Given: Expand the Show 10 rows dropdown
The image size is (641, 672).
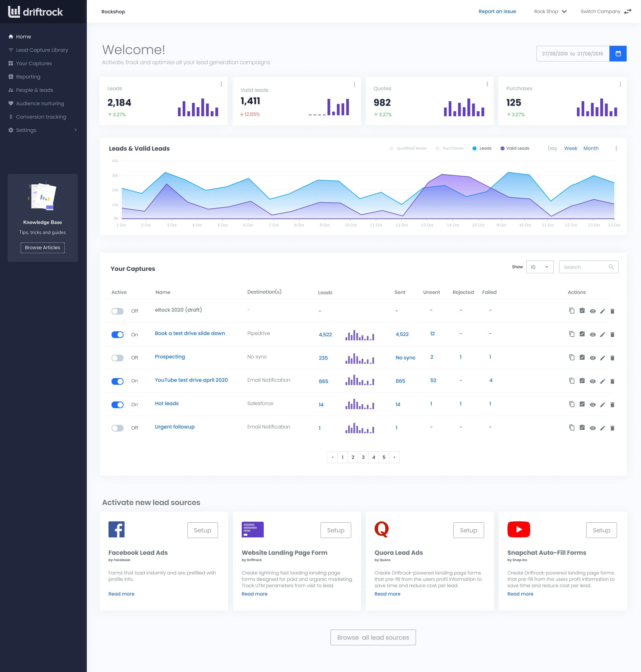Looking at the screenshot, I should point(540,267).
